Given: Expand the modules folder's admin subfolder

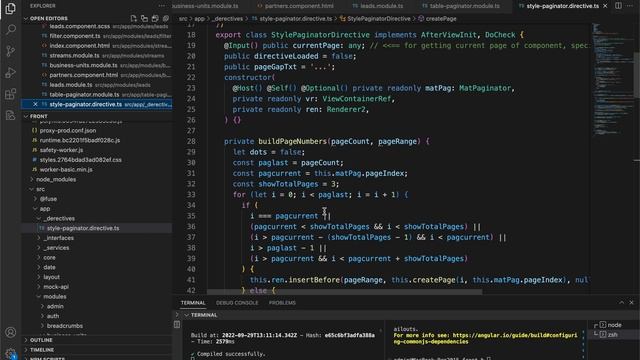Looking at the screenshot, I should click(54, 307).
